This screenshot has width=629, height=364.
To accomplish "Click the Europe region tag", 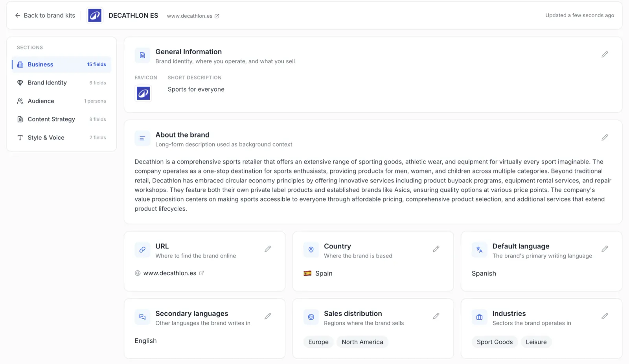I will 318,342.
